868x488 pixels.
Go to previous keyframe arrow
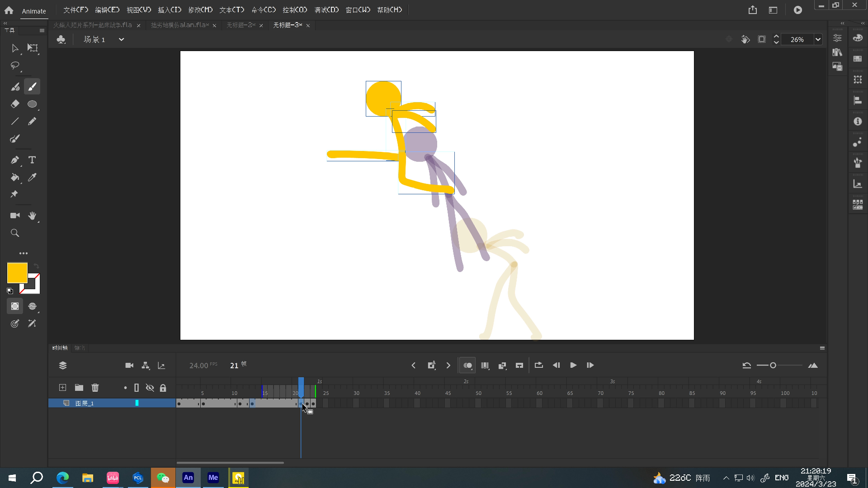[x=413, y=365]
